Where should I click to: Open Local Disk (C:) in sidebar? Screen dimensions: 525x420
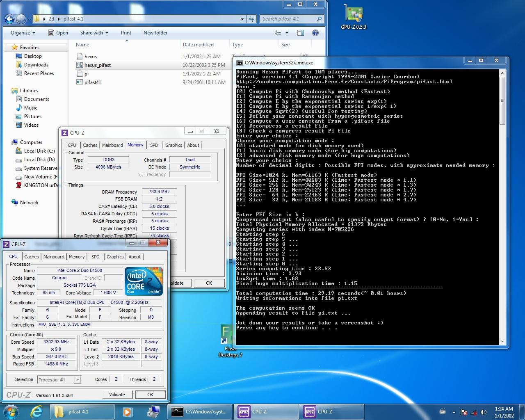point(39,151)
